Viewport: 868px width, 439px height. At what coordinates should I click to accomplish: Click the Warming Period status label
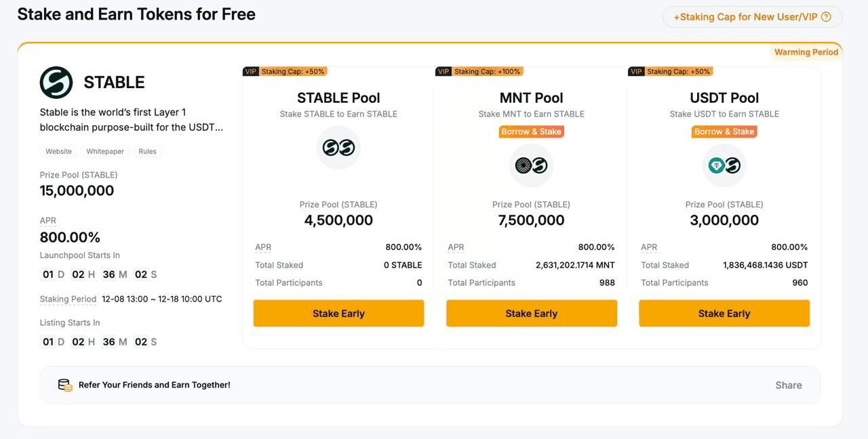click(x=806, y=52)
